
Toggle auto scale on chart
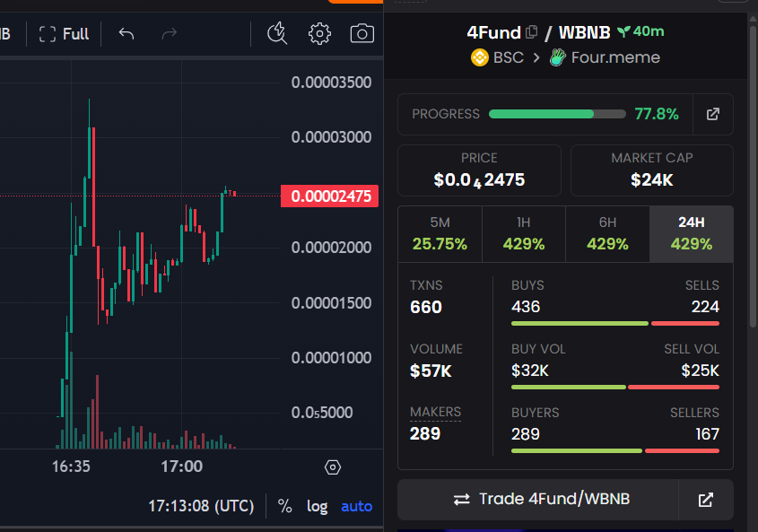(356, 506)
